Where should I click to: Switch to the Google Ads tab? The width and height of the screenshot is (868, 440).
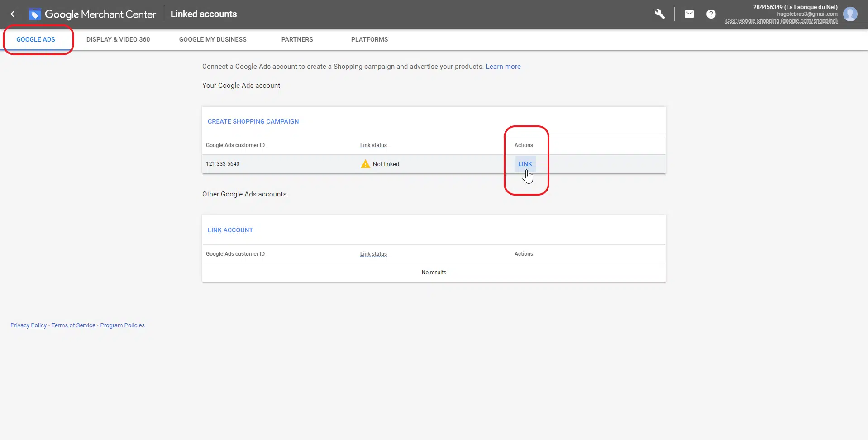tap(36, 39)
